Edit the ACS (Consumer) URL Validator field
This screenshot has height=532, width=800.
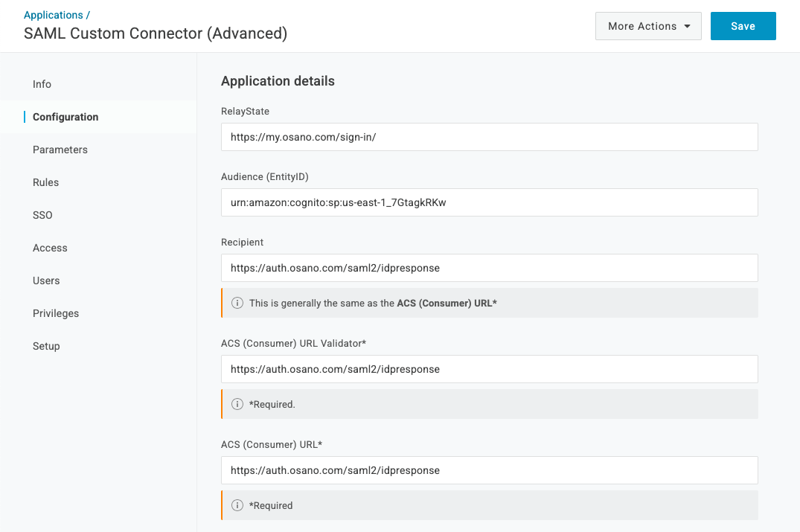(x=489, y=369)
